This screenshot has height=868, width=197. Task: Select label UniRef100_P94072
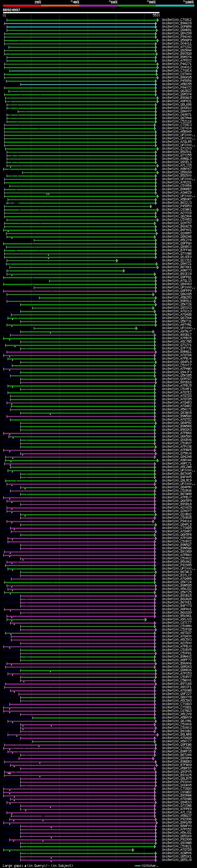click(x=177, y=88)
